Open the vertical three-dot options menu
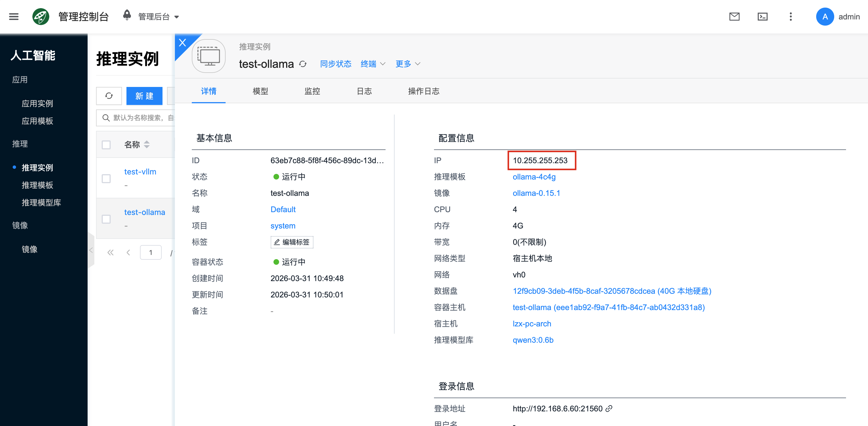The width and height of the screenshot is (868, 426). pos(791,17)
